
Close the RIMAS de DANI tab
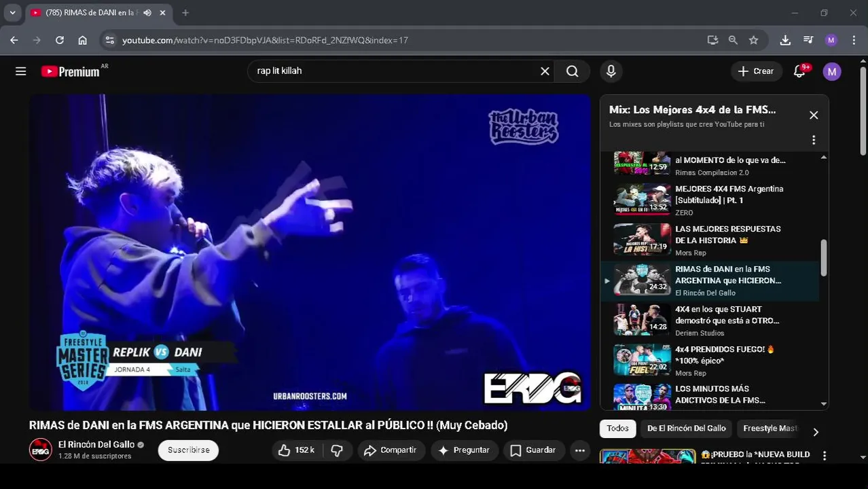(x=162, y=13)
